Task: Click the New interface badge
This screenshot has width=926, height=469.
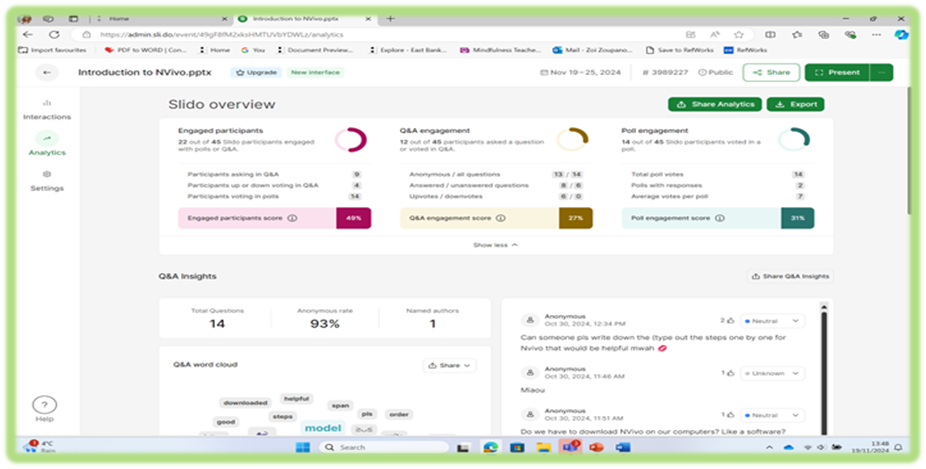Action: pyautogui.click(x=315, y=73)
